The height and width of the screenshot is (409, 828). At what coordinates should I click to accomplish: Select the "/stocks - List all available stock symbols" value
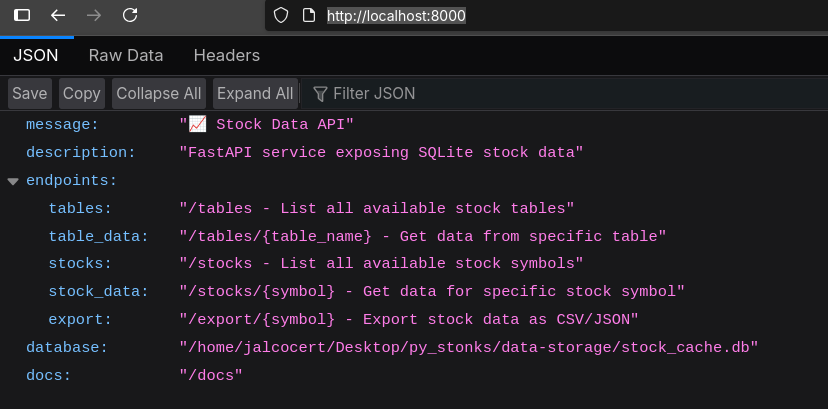point(381,263)
